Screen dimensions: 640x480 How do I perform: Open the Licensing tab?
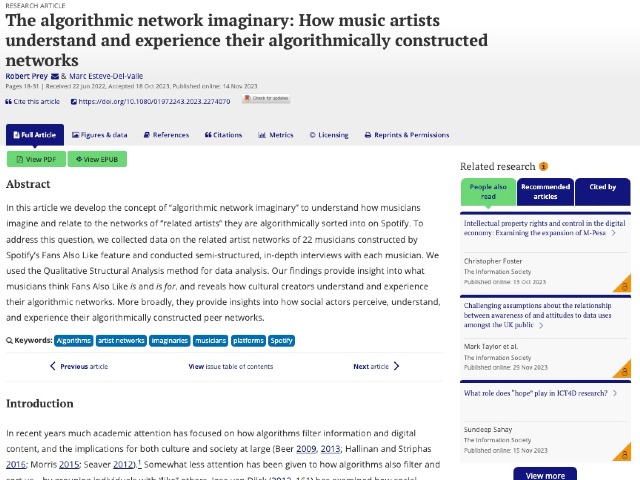point(329,134)
